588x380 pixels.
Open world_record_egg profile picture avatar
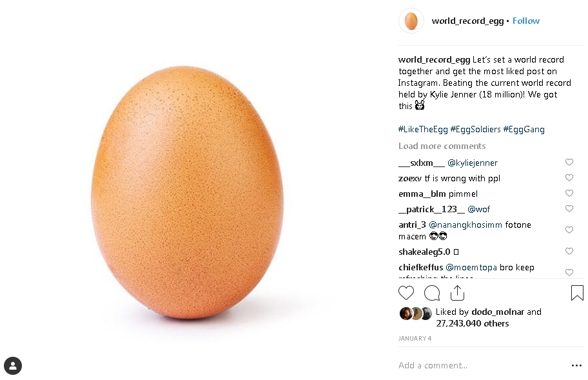(411, 21)
